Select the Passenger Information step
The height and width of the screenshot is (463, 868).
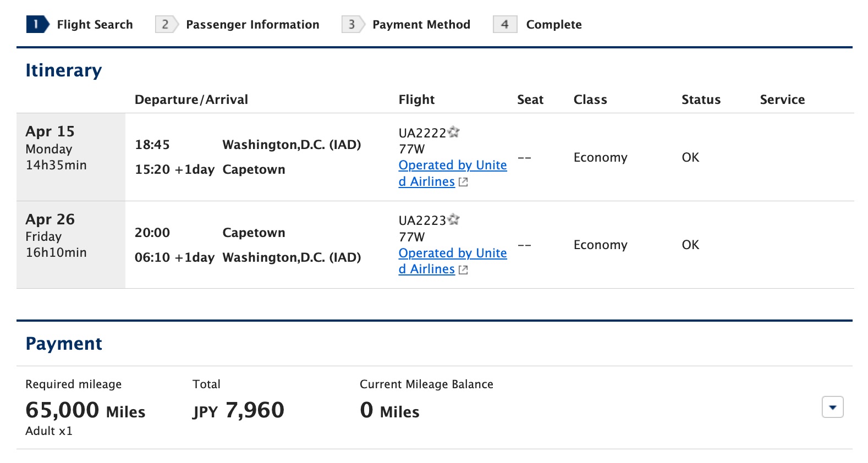pyautogui.click(x=252, y=24)
